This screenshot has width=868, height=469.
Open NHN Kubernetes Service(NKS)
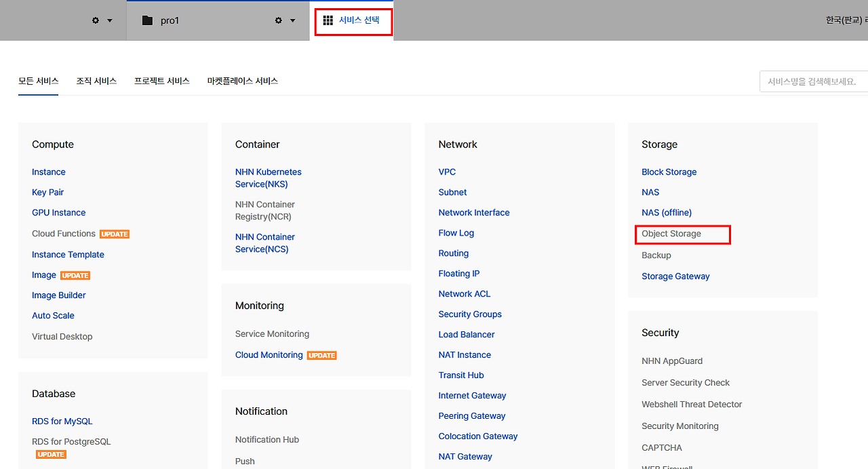click(x=269, y=178)
